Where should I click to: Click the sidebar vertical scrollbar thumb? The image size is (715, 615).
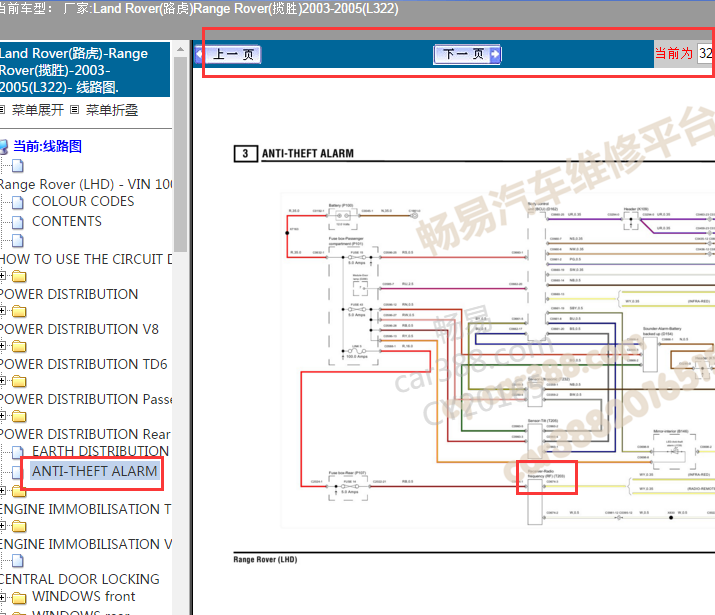[181, 154]
